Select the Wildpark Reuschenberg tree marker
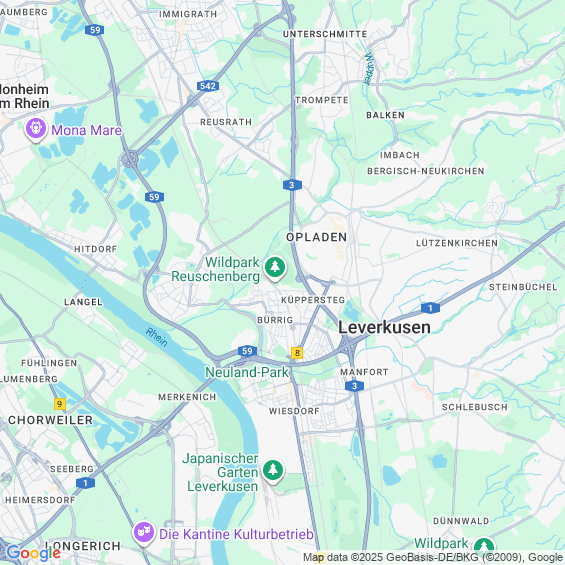565x565 pixels. coord(275,268)
